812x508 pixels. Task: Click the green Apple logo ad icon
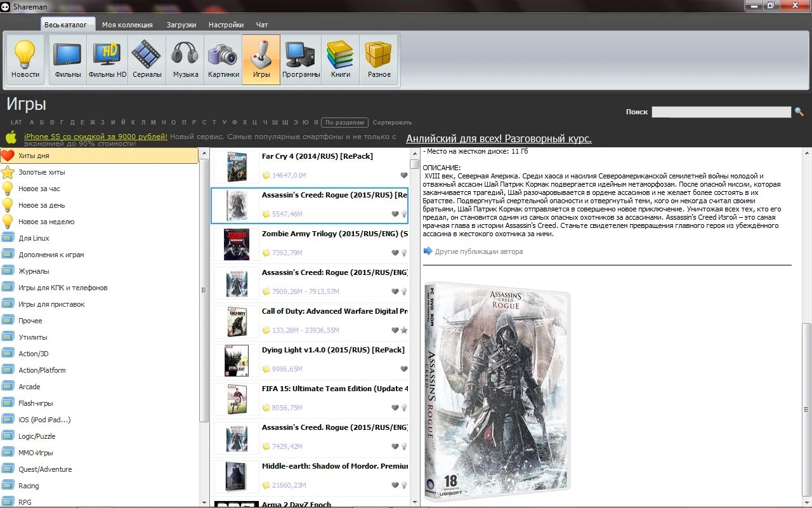[11, 137]
